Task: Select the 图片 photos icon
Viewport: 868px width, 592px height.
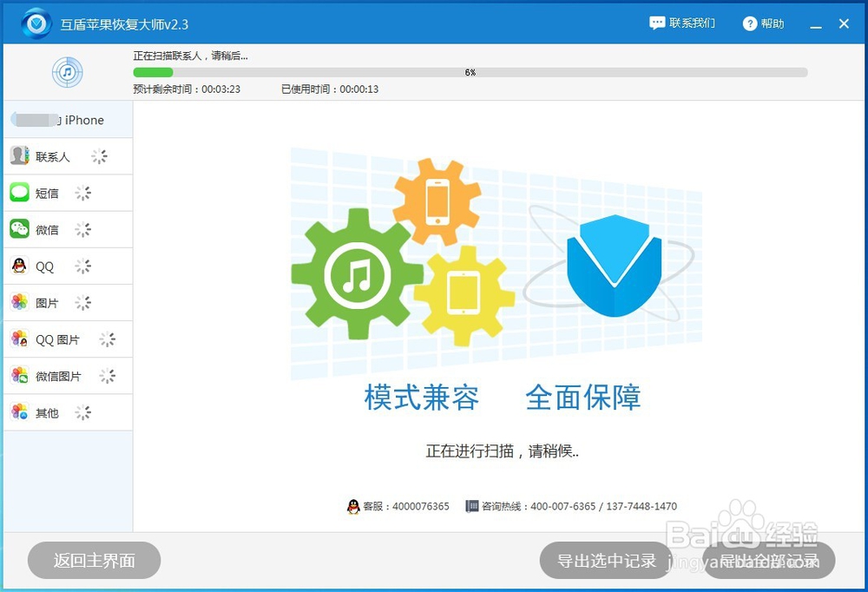Action: pos(19,302)
